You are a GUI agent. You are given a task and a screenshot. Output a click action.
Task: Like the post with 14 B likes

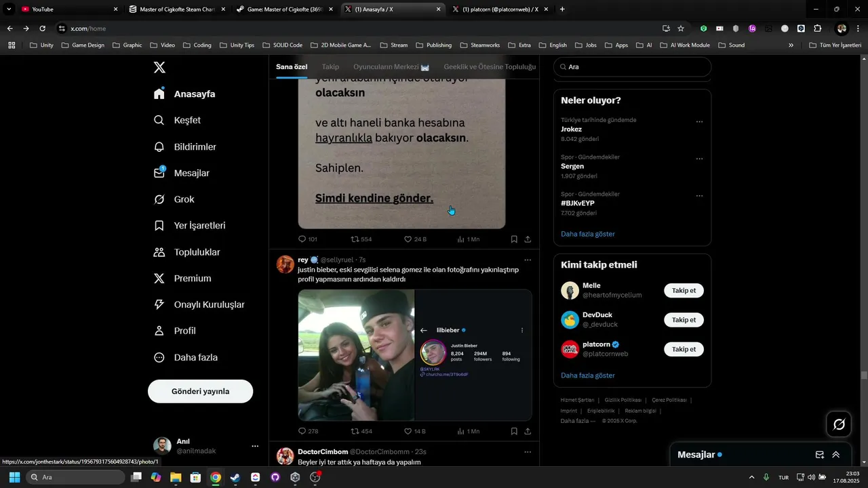(408, 431)
